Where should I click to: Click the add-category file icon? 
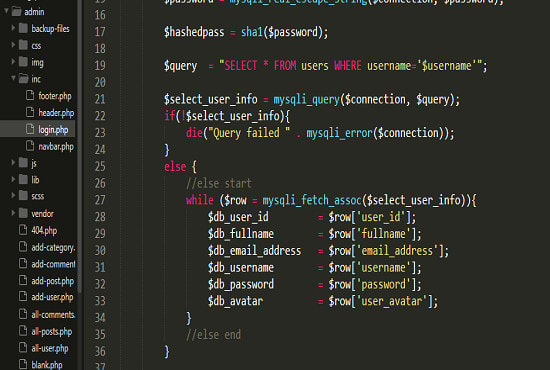(x=23, y=246)
